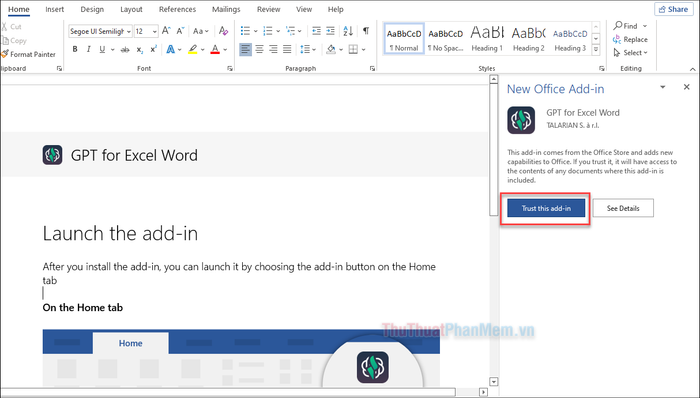Choose the Heading 1 style thumbnail

click(487, 39)
